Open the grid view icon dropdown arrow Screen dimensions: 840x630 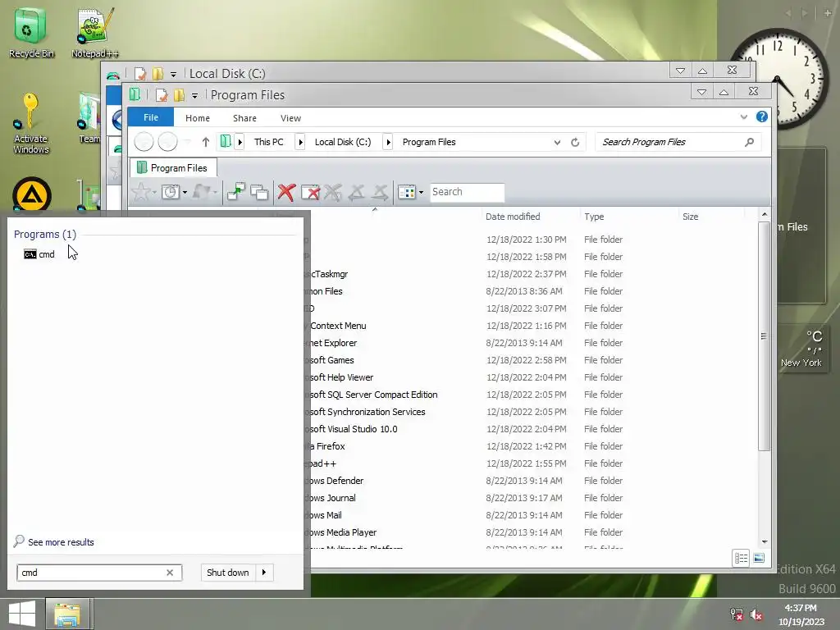(421, 192)
